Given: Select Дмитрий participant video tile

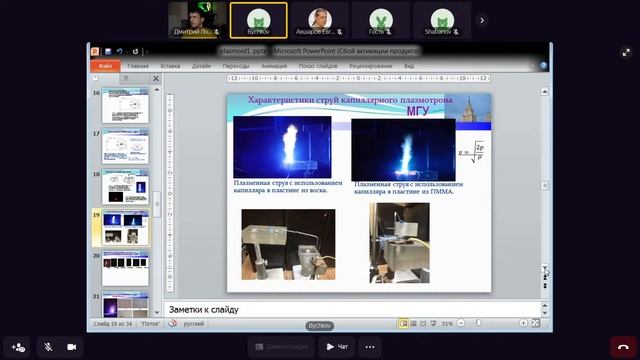Looking at the screenshot, I should point(197,20).
